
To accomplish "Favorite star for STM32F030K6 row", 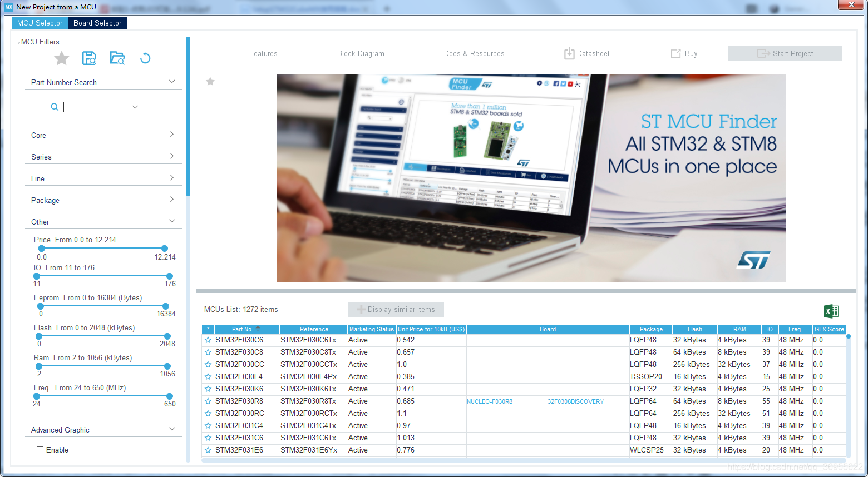I will [208, 389].
